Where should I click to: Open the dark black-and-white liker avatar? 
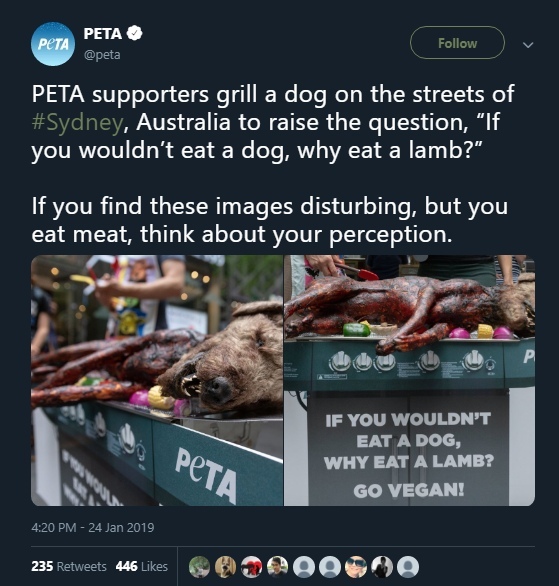pos(382,567)
